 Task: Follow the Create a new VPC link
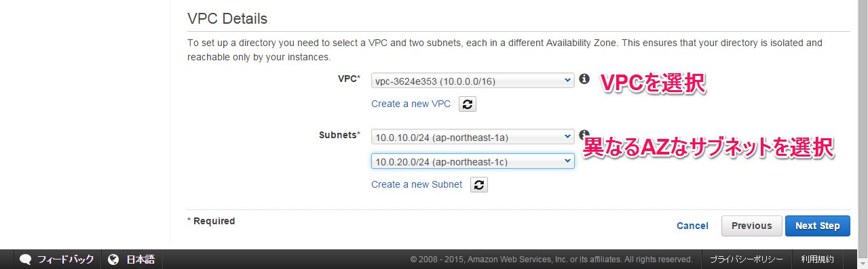[x=411, y=104]
